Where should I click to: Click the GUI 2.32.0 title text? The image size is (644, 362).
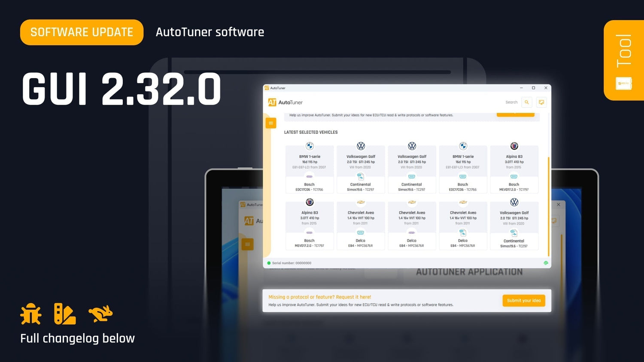coord(122,89)
